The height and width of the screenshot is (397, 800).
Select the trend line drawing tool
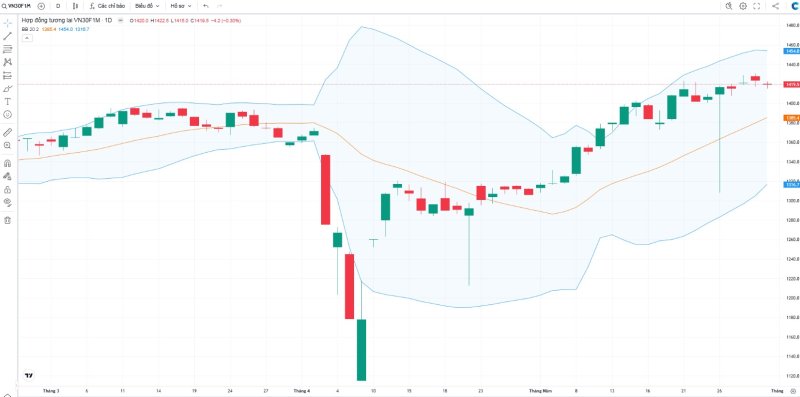pos(8,36)
